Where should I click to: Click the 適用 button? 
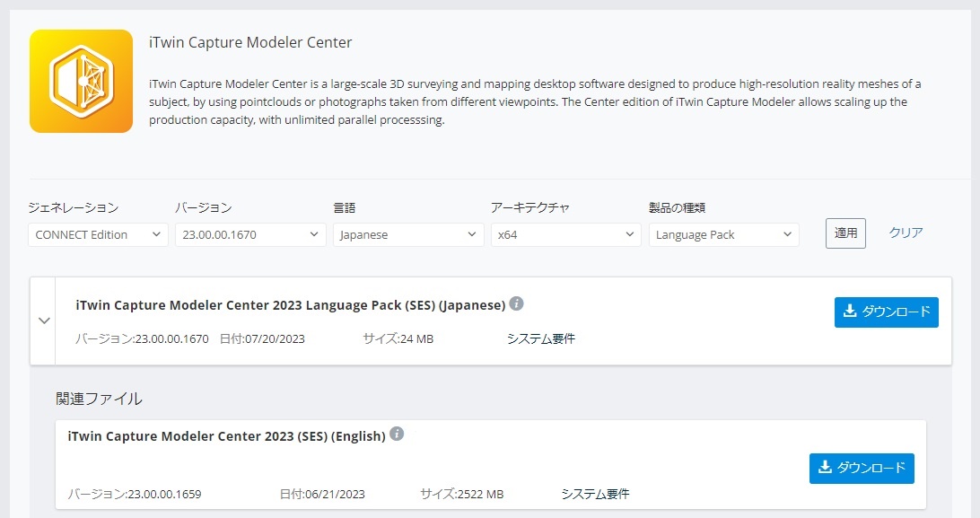tap(845, 233)
